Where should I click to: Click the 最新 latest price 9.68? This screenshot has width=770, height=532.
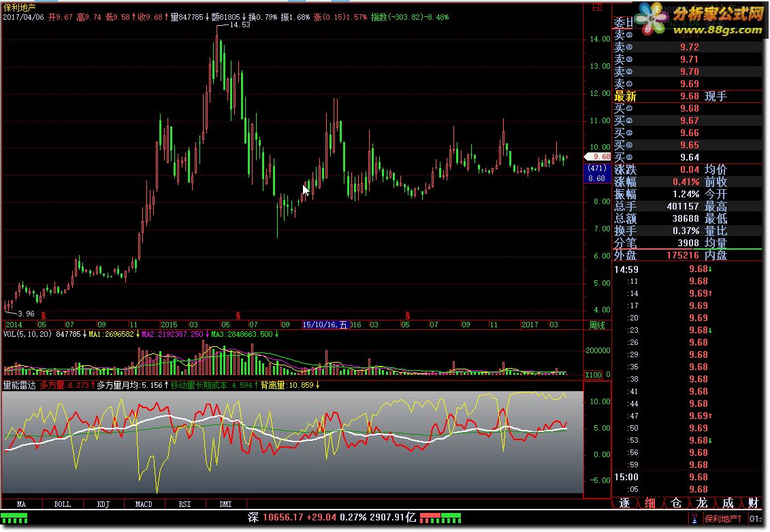pos(690,96)
